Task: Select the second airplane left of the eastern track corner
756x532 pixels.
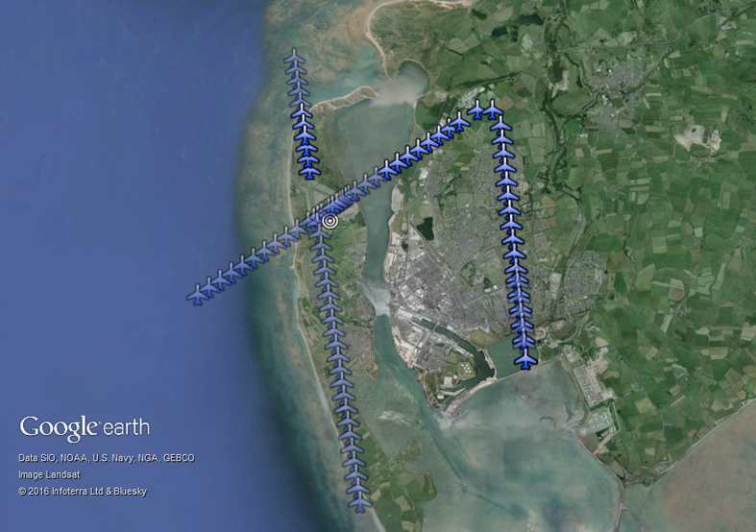Action: point(460,121)
